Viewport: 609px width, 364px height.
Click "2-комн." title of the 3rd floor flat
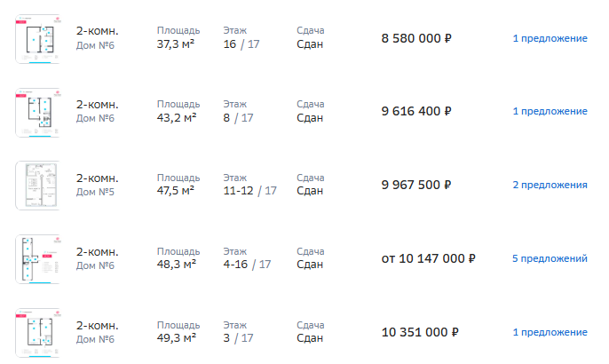98,326
